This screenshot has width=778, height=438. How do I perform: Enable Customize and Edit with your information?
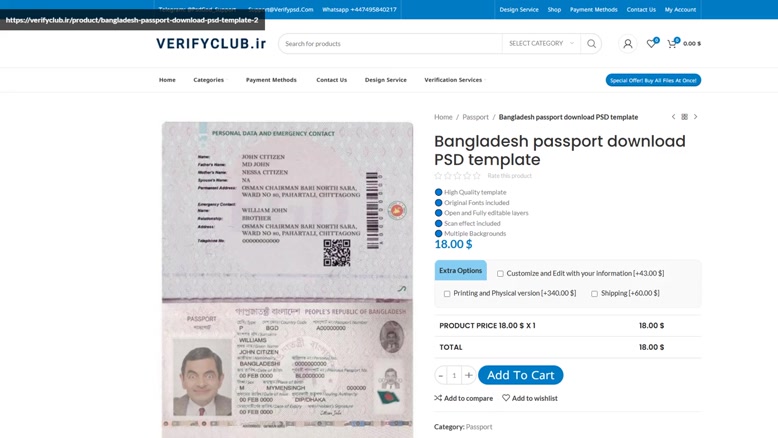(x=500, y=274)
